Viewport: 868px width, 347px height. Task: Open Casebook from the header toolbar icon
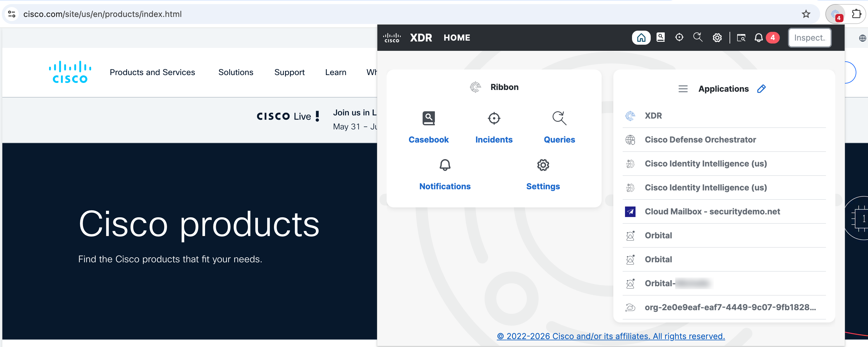[x=660, y=37]
